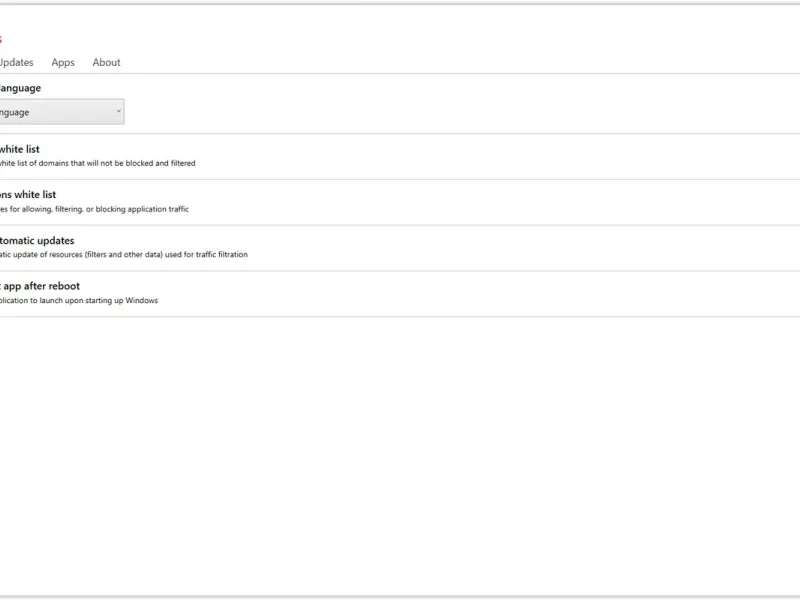Screen dimensions: 800x600
Task: Go to the About tab
Action: pyautogui.click(x=106, y=62)
